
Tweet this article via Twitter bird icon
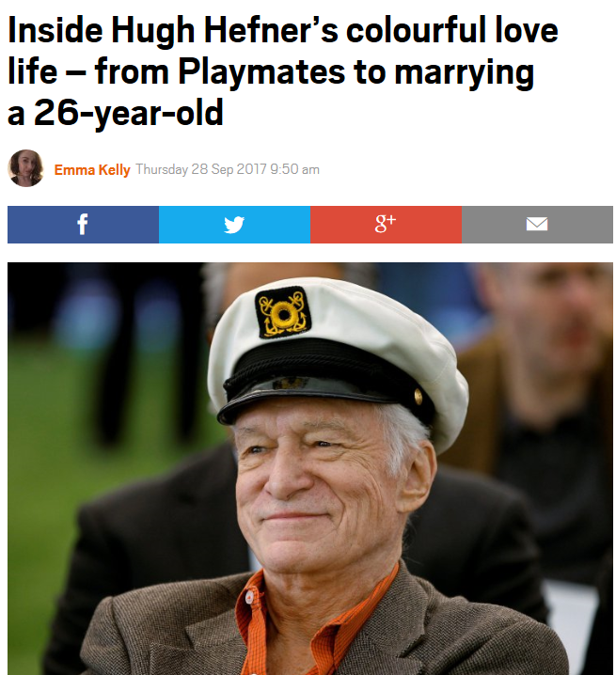[234, 225]
